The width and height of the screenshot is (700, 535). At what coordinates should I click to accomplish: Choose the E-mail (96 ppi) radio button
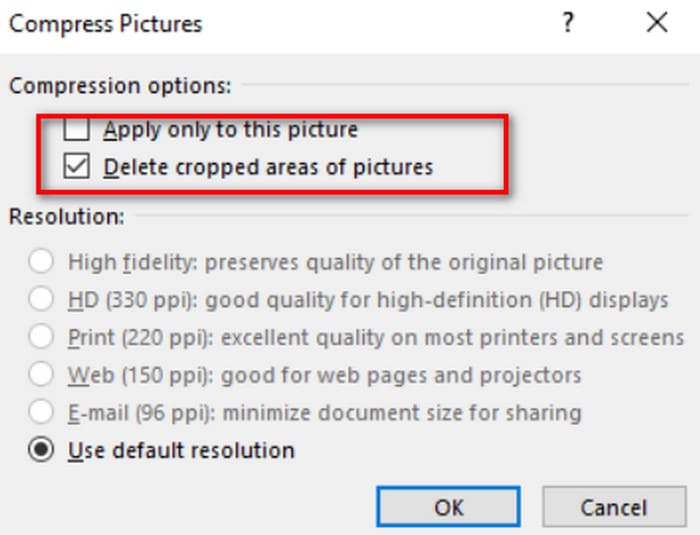[x=42, y=413]
